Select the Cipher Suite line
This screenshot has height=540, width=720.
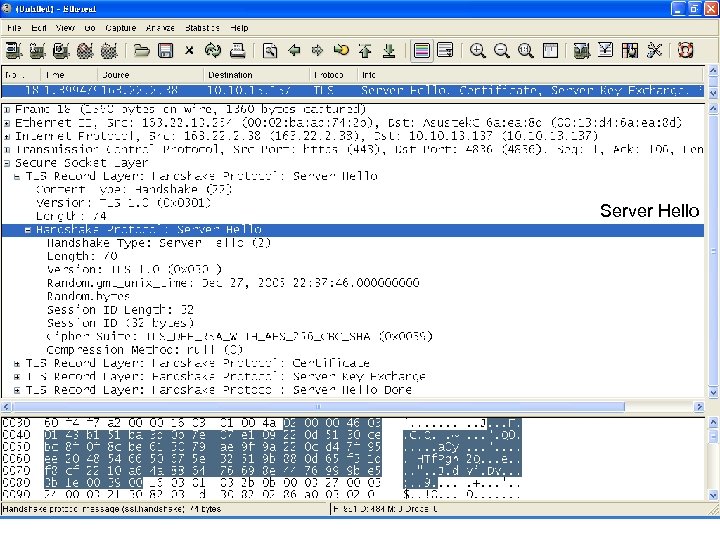point(239,337)
